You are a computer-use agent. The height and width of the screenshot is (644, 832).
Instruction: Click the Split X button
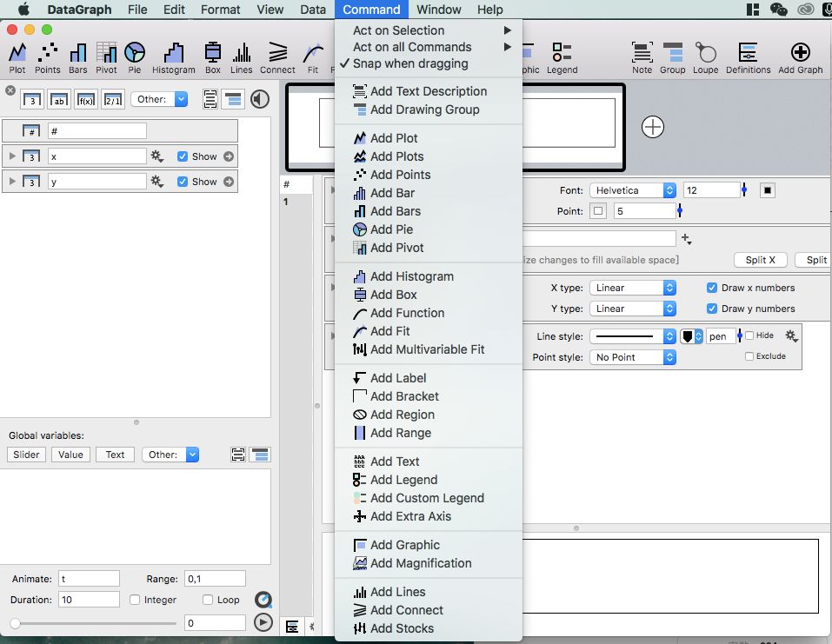coord(761,260)
